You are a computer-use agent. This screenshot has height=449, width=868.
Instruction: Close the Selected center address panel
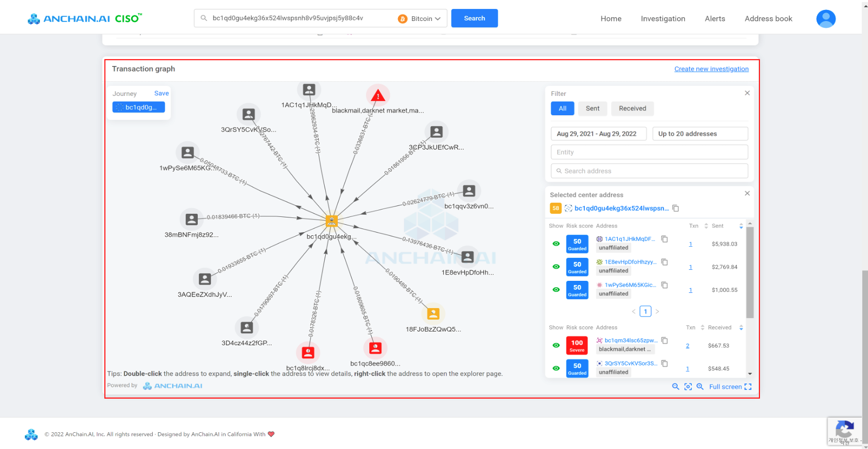coord(747,193)
